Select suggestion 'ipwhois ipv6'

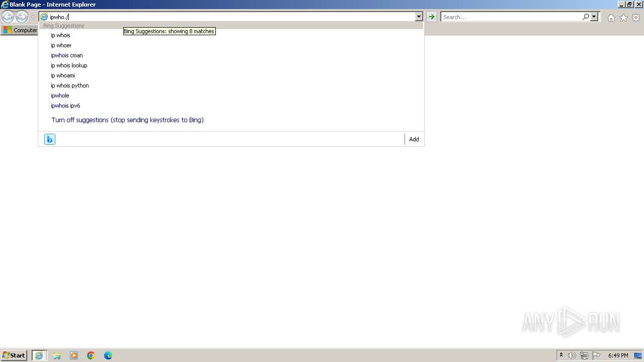231,106
